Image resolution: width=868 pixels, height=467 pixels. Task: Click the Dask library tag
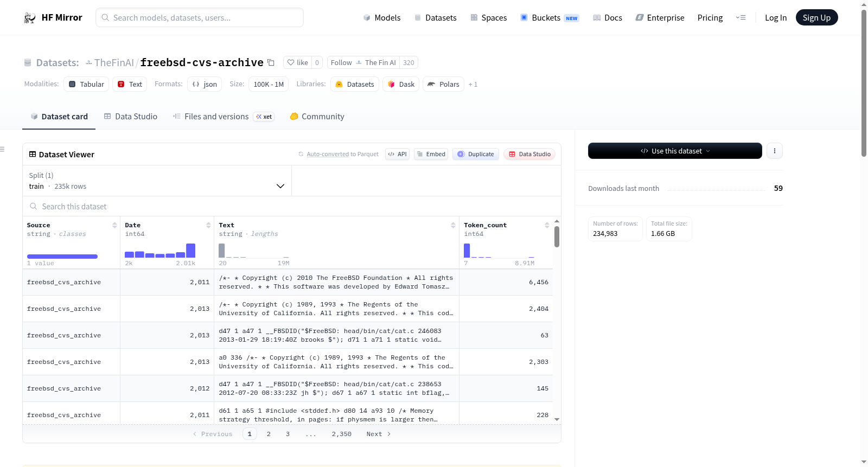[401, 84]
